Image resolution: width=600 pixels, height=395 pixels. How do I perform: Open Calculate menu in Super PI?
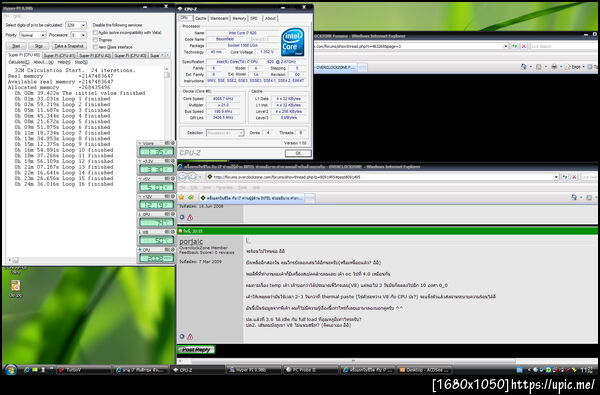coord(18,62)
